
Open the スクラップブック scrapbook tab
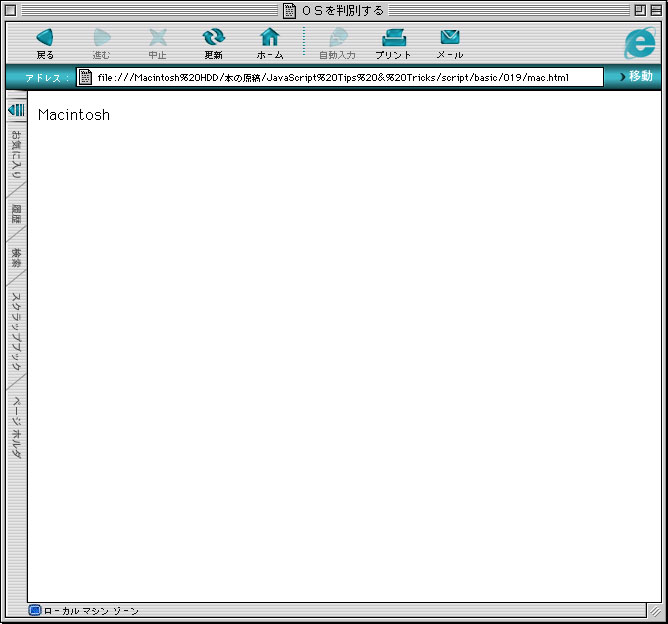[16, 332]
